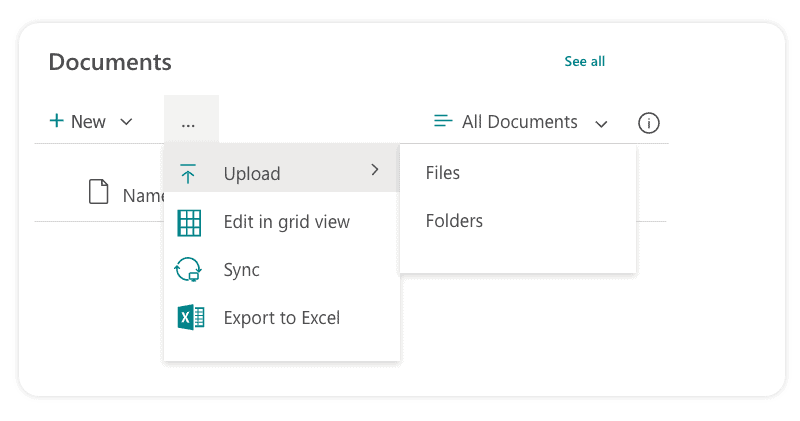800x421 pixels.
Task: Select Upload menu entry
Action: pos(282,168)
